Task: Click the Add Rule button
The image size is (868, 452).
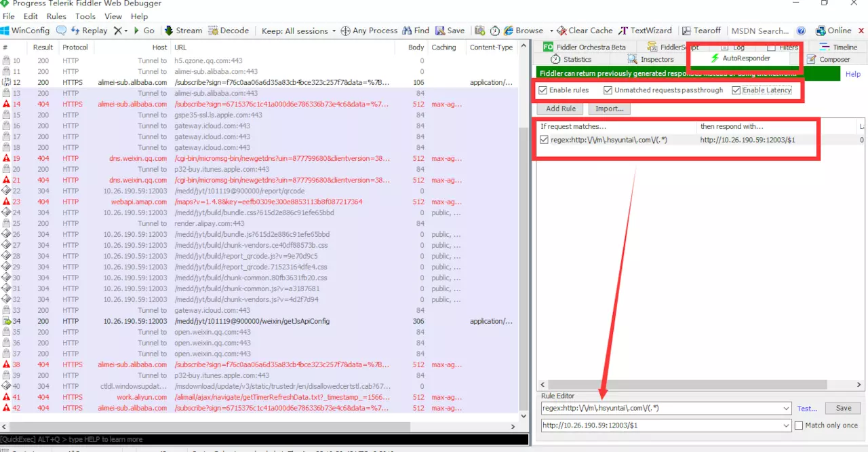Action: pyautogui.click(x=561, y=109)
